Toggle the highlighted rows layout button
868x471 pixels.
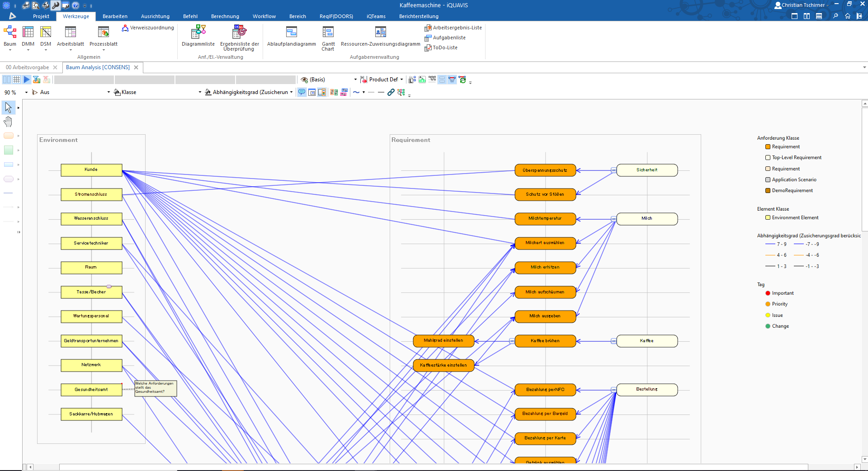click(442, 80)
